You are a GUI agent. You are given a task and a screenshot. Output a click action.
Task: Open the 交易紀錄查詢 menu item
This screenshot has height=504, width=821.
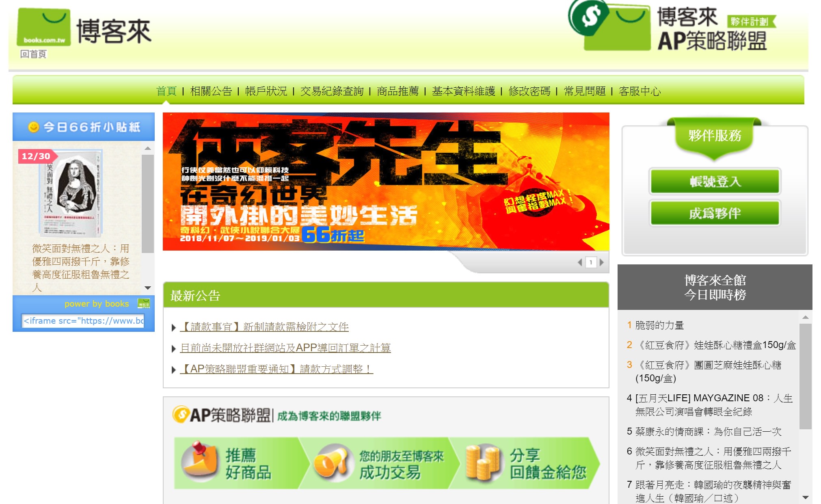[332, 91]
